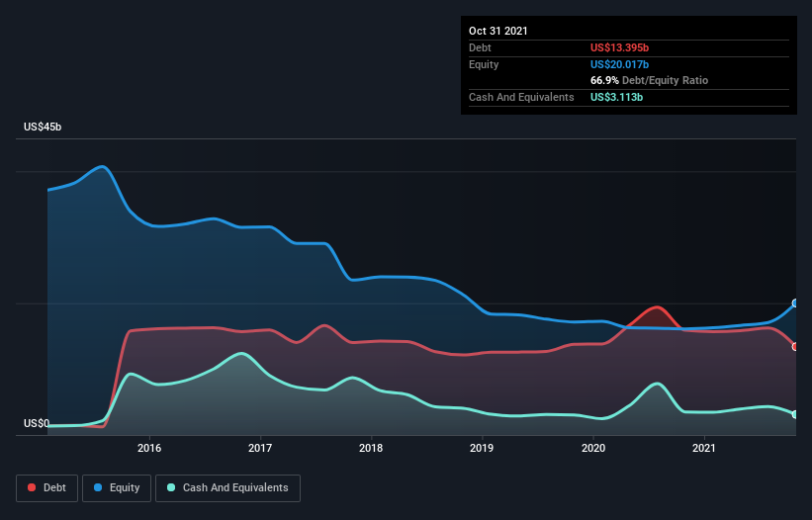Image resolution: width=812 pixels, height=520 pixels.
Task: Toggle the Debt legend button
Action: click(47, 488)
